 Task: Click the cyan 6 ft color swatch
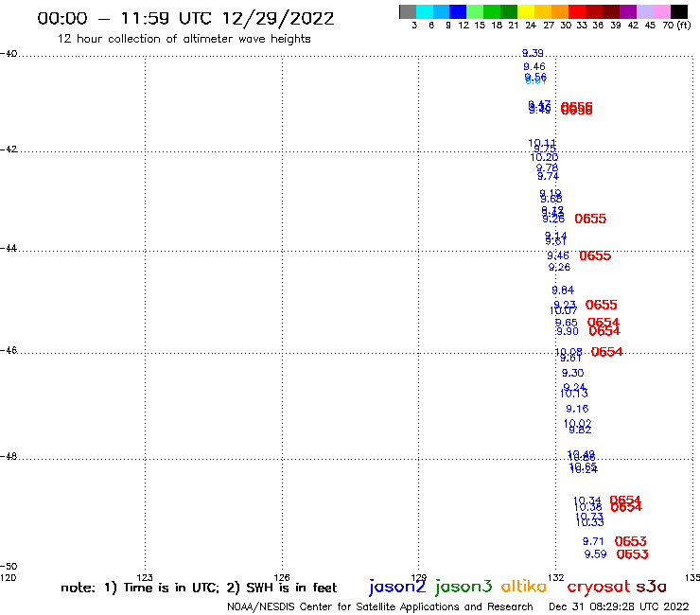[x=425, y=11]
